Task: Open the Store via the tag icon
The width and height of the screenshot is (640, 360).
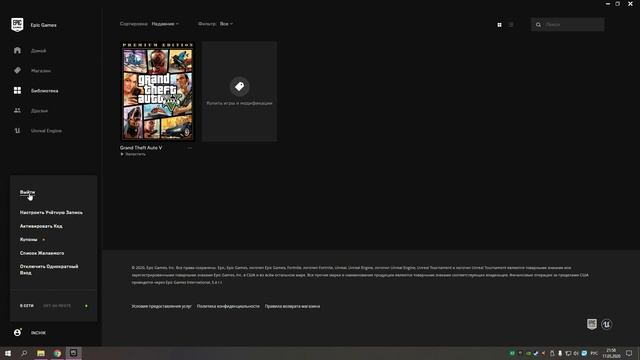Action: pos(17,70)
